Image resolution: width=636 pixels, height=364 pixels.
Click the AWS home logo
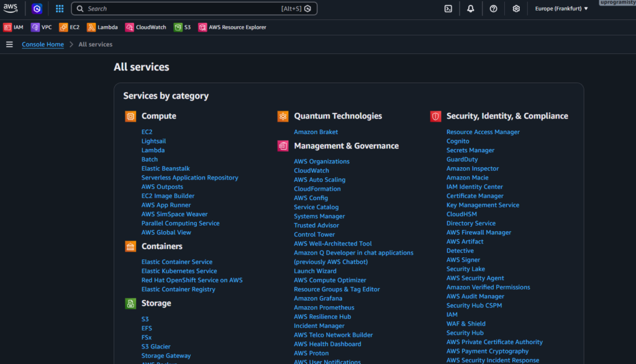click(x=11, y=9)
